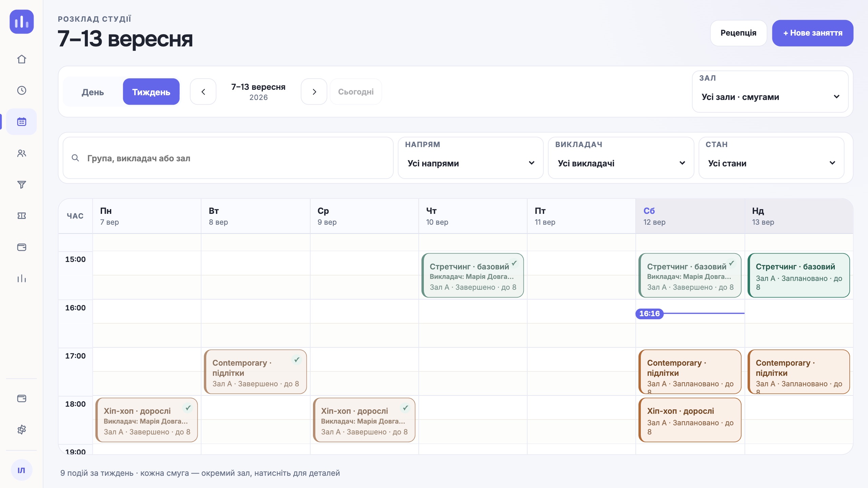868x488 pixels.
Task: Click the 7–13 вересня 2026 date label
Action: coord(258,92)
